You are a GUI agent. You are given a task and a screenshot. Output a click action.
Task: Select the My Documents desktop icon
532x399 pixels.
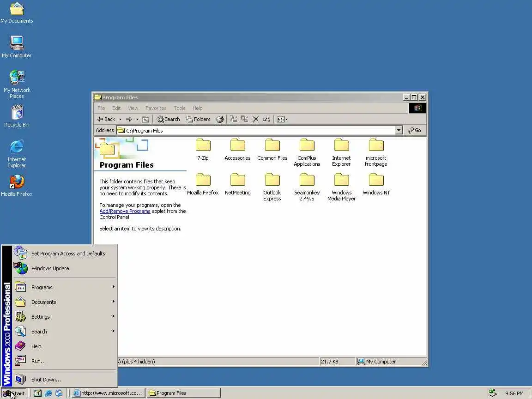[x=17, y=13]
